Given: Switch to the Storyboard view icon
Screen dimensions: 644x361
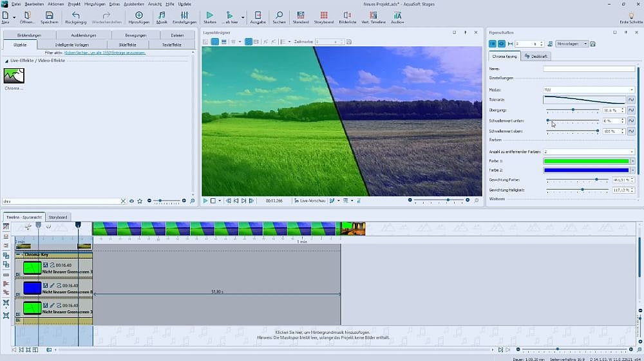Looking at the screenshot, I should point(324,15).
